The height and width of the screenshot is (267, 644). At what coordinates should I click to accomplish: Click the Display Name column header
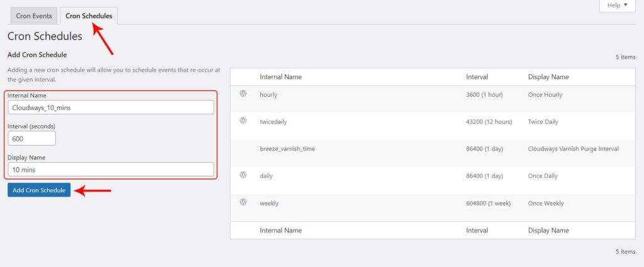(x=548, y=77)
